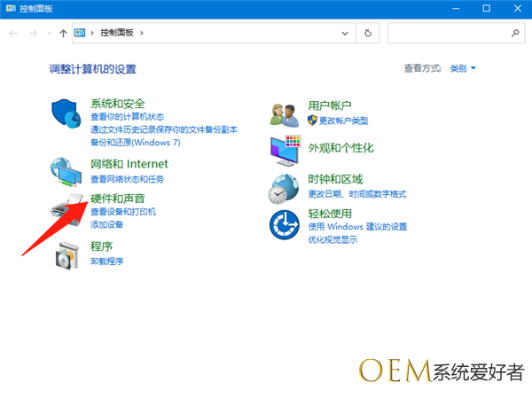Click the Network and Internet globe icon

66,168
